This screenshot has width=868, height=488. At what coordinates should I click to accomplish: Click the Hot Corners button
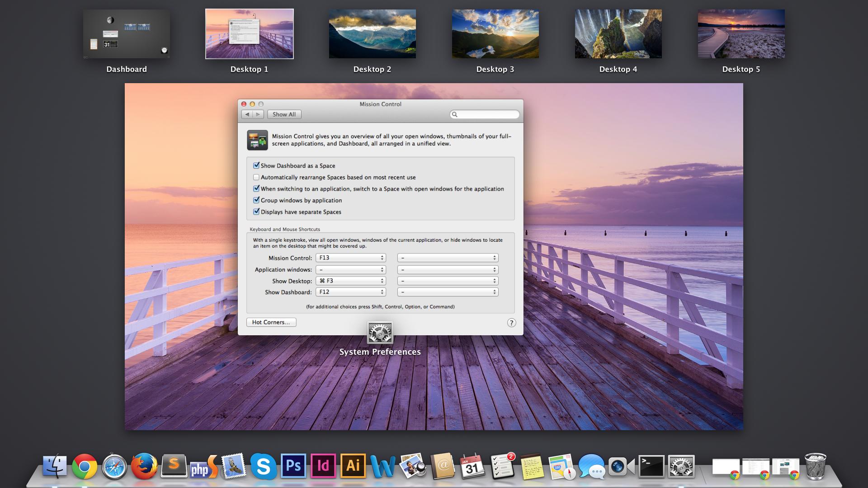(271, 322)
